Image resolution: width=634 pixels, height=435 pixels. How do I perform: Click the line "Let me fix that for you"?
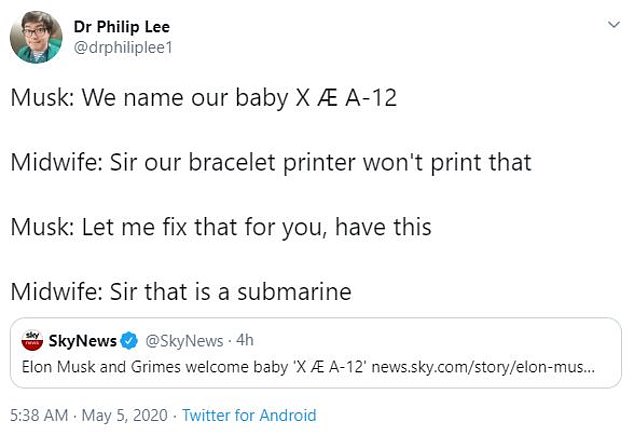tap(220, 227)
